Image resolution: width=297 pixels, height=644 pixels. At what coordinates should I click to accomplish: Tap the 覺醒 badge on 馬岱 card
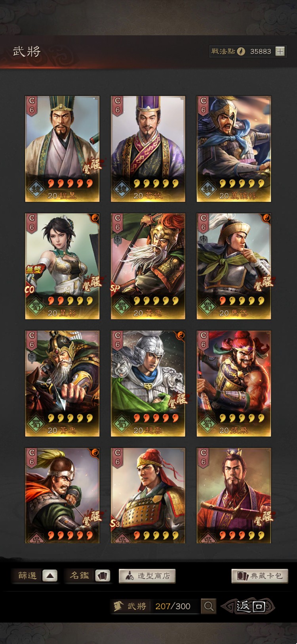tap(265, 283)
